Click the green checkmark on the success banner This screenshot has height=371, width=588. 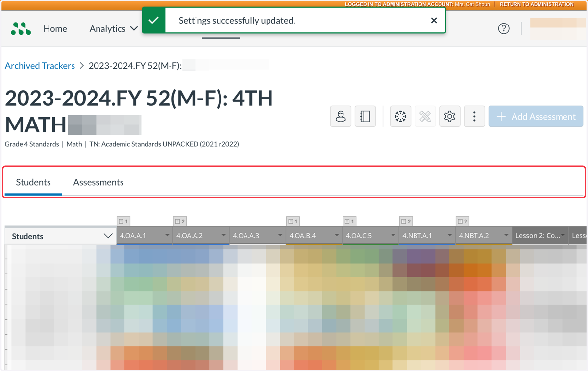154,21
